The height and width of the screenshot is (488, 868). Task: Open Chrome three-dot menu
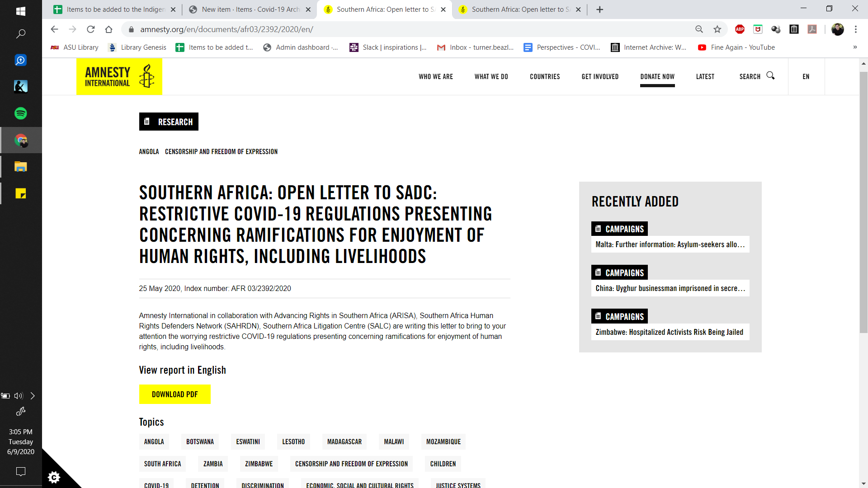tap(855, 29)
